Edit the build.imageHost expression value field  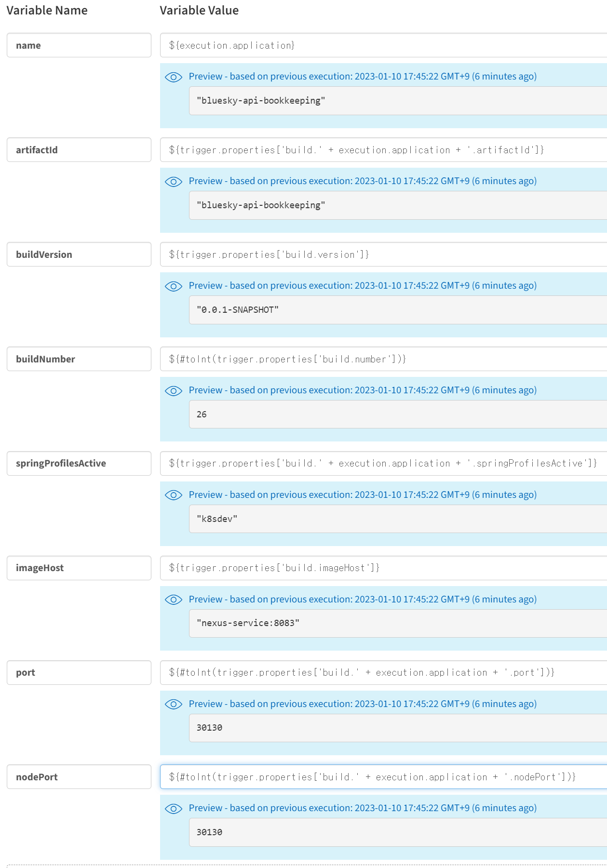coord(383,568)
